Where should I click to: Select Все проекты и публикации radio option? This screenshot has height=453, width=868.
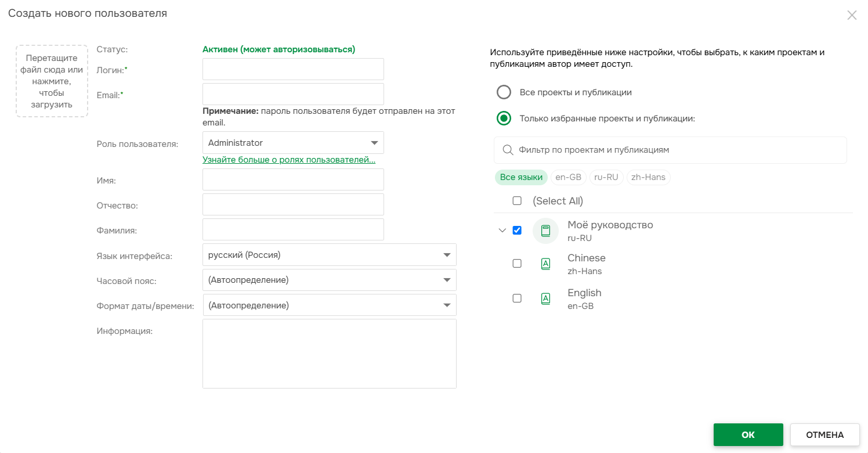coord(504,92)
